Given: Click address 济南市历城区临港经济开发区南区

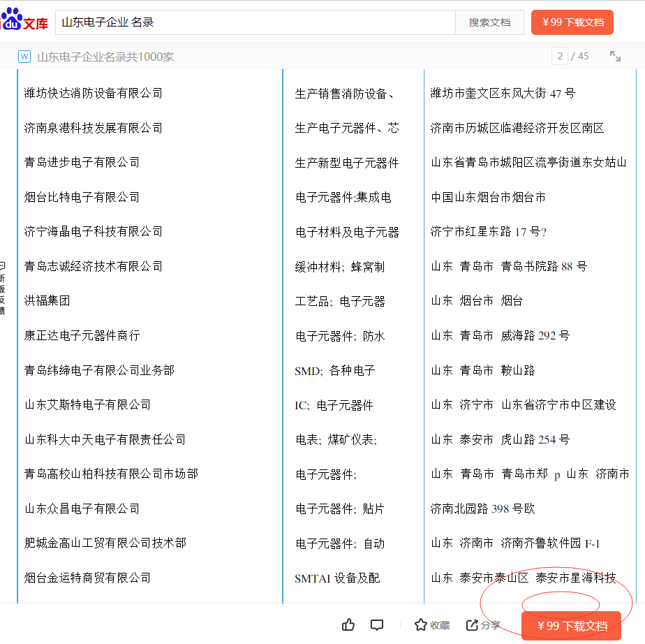Looking at the screenshot, I should point(517,128).
